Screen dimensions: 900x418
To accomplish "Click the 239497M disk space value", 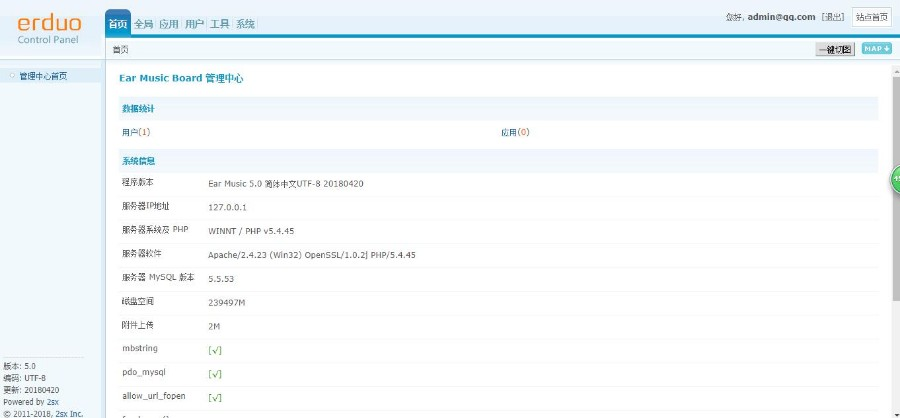I will [x=227, y=303].
